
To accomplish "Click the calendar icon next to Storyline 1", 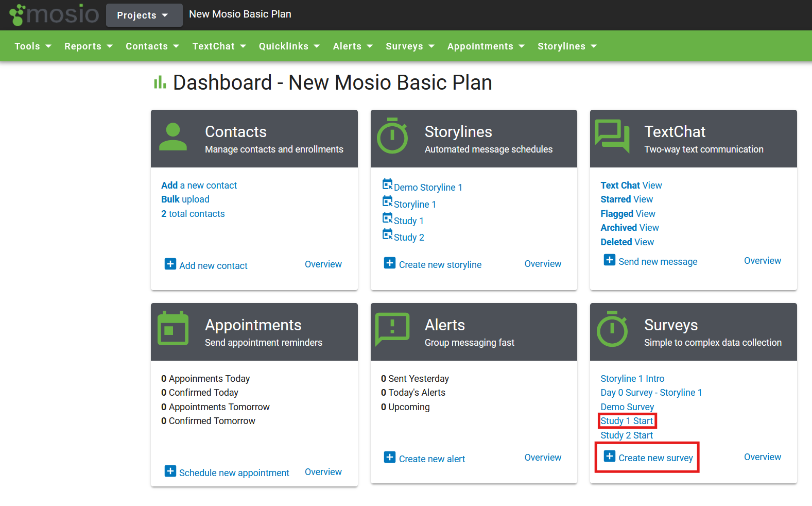I will pyautogui.click(x=387, y=201).
